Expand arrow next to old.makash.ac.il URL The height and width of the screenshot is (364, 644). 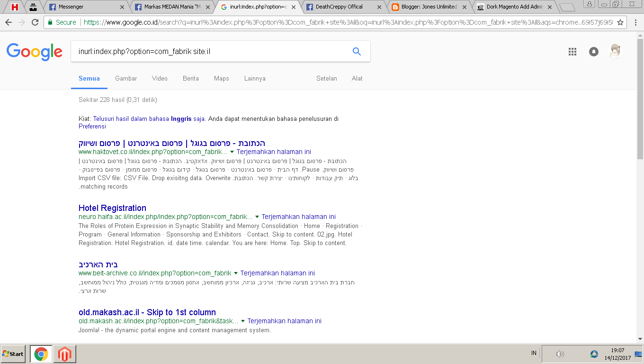pos(243,321)
